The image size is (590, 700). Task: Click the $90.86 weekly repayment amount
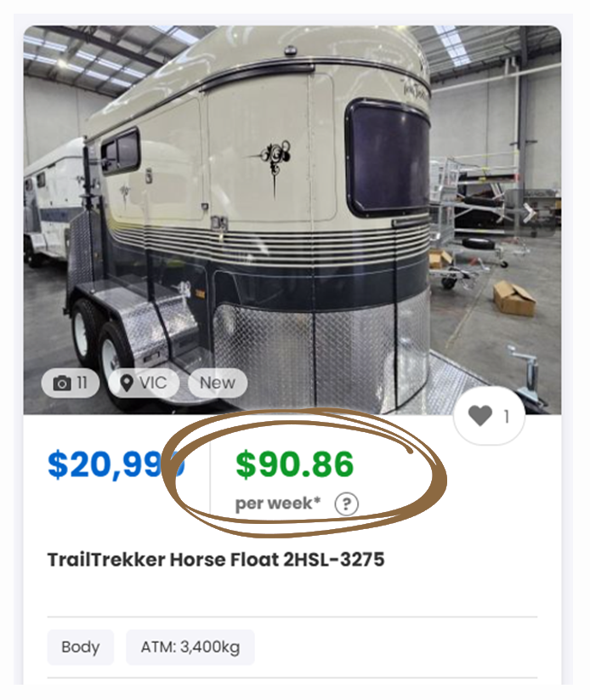(x=294, y=464)
